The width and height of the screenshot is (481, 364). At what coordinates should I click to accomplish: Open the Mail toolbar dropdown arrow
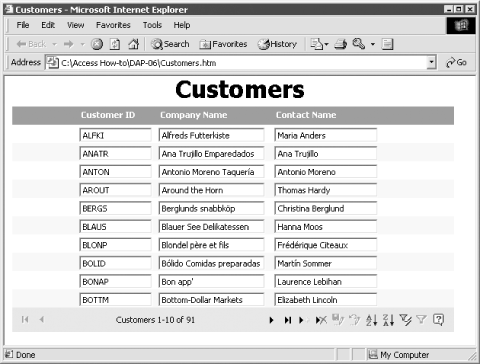(326, 44)
